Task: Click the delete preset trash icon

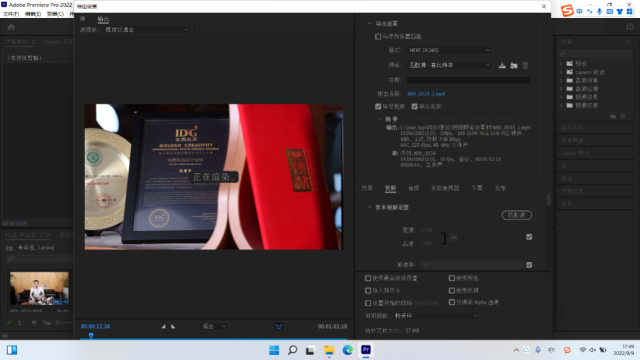Action: 525,65
